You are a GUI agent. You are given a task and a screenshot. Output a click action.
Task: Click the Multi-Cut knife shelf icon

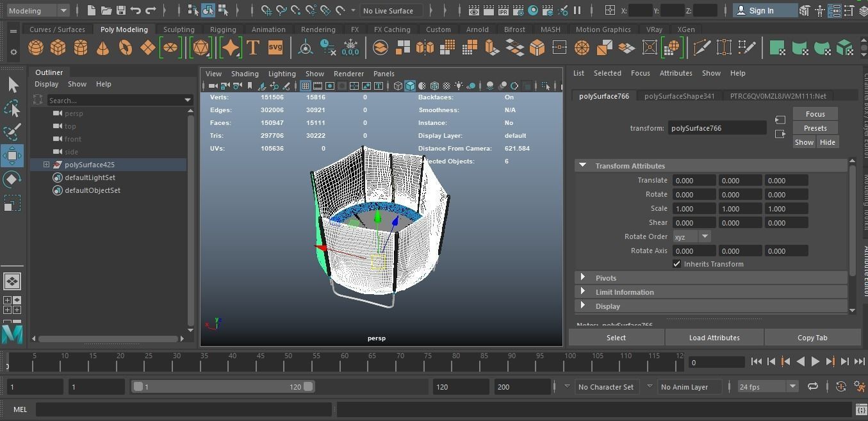pos(702,48)
